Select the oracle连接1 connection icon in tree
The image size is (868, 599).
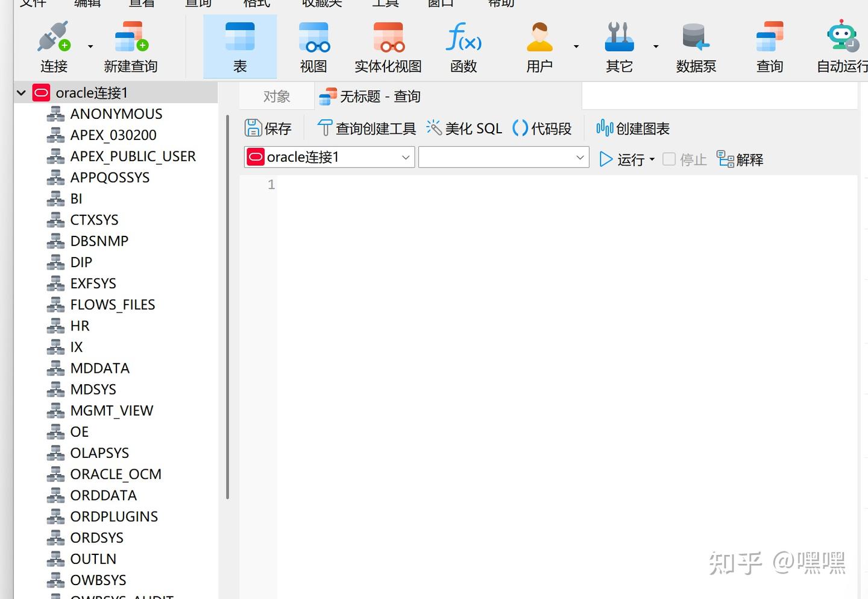41,93
